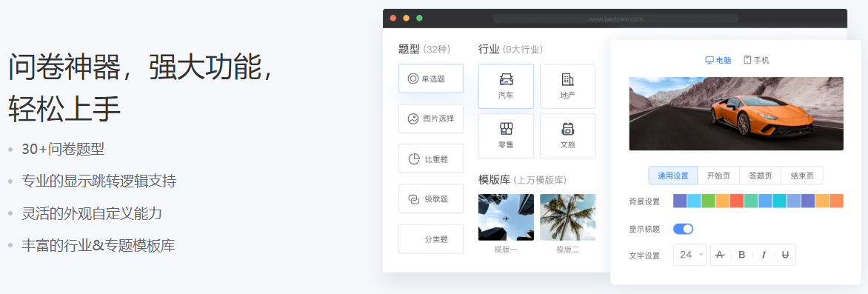Click the 文字设置 label
Viewport: 868px width, 294px height.
tap(644, 255)
